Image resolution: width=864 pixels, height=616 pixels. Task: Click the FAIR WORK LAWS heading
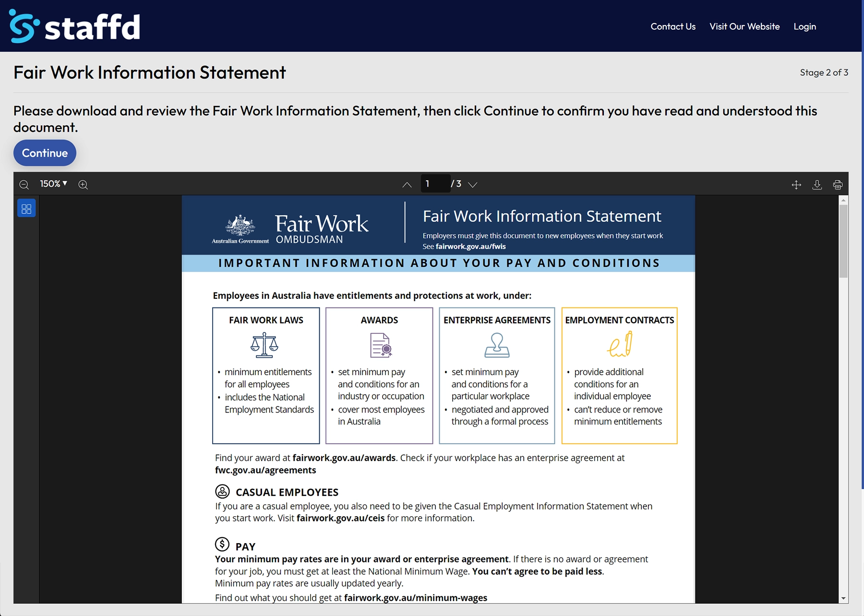266,320
